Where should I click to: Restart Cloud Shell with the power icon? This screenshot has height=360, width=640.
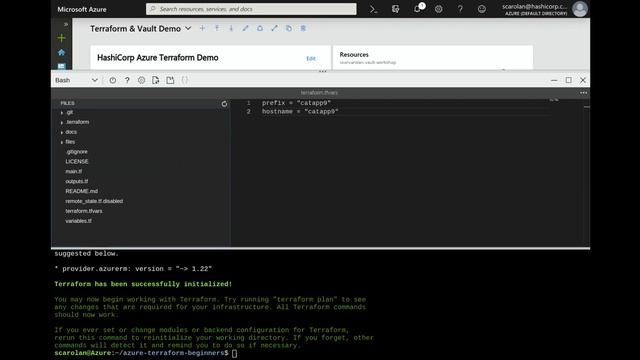pos(113,80)
